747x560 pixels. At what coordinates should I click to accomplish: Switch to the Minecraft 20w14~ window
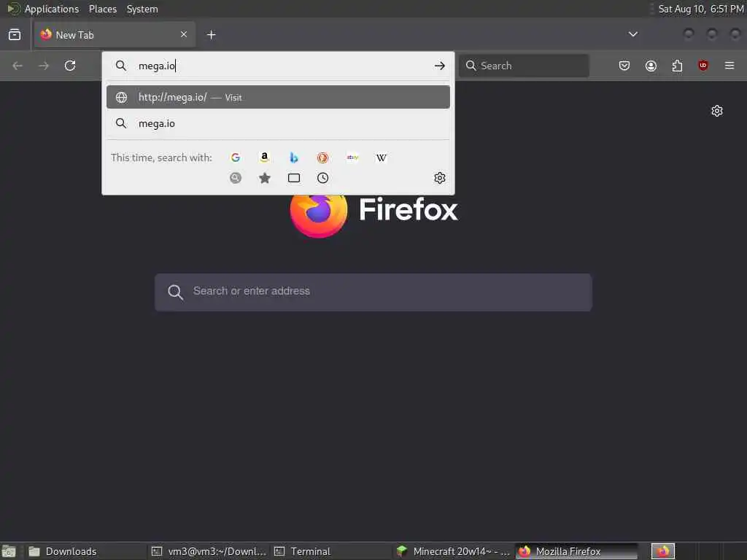pyautogui.click(x=454, y=551)
